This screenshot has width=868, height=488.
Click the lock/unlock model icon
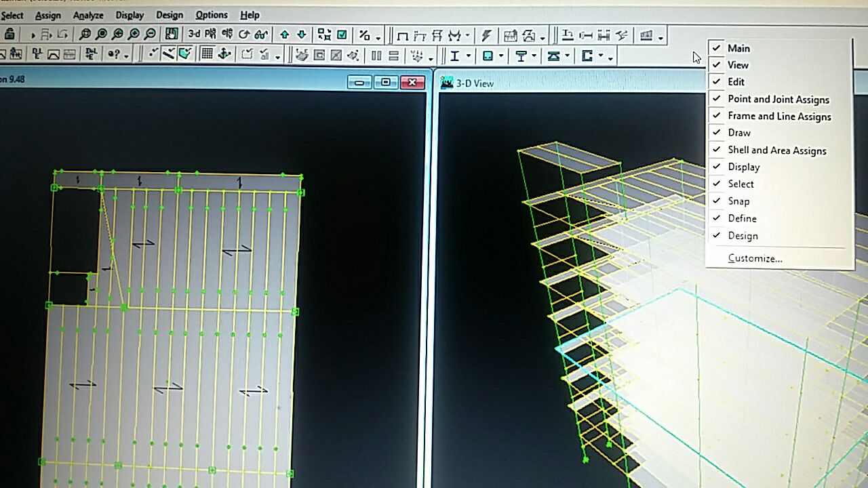pyautogui.click(x=9, y=34)
